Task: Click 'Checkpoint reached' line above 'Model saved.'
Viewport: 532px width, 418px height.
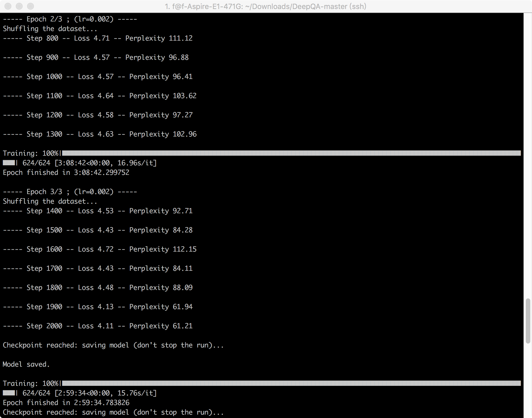Action: [x=113, y=345]
